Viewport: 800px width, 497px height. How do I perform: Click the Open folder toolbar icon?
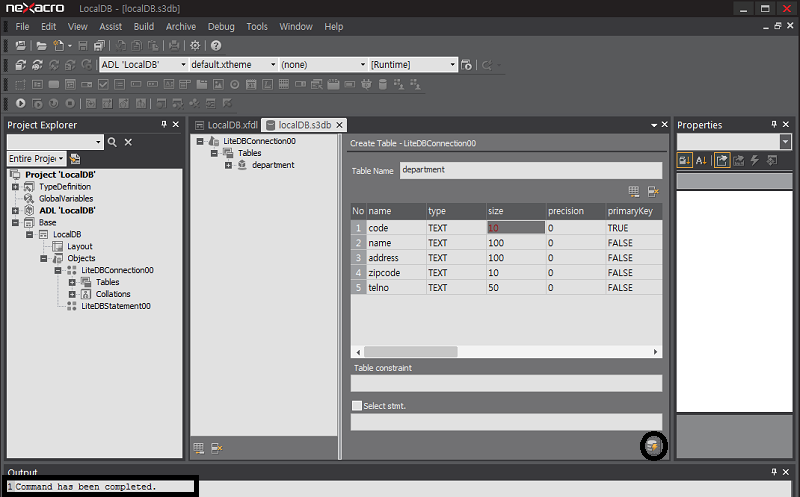(41, 45)
